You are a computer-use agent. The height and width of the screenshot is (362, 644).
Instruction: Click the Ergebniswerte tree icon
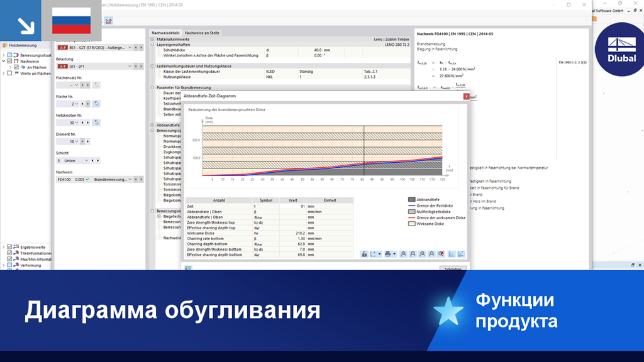tap(16, 247)
